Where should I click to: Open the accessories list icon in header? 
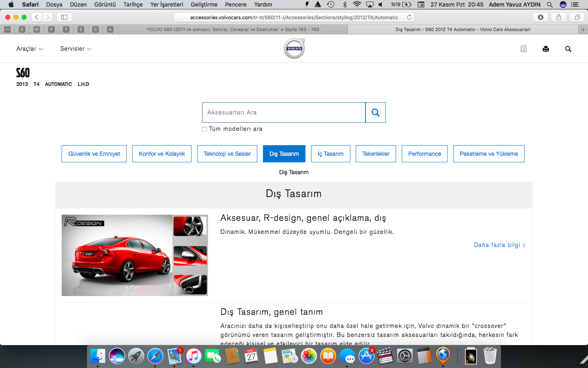[523, 49]
